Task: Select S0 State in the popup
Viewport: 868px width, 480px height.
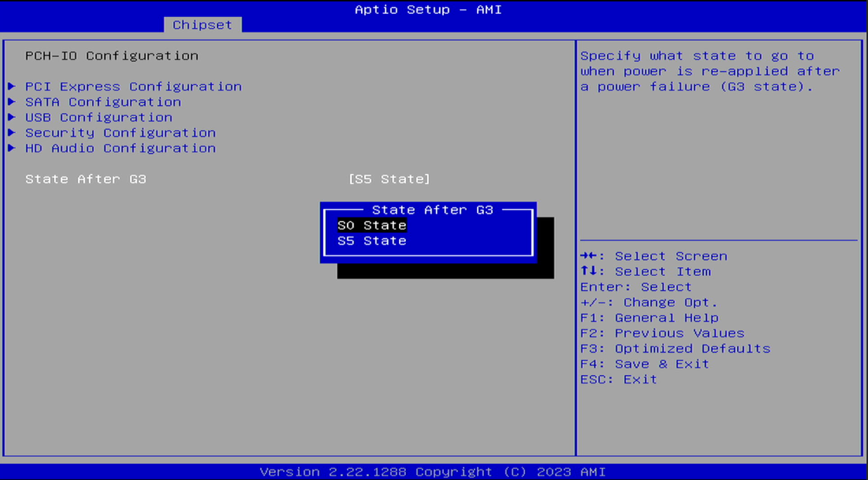Action: 372,225
